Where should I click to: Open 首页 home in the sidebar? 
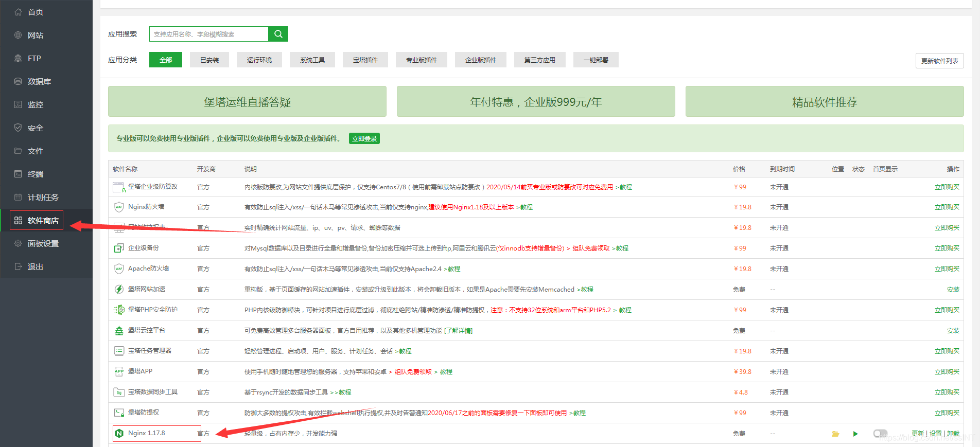[35, 12]
